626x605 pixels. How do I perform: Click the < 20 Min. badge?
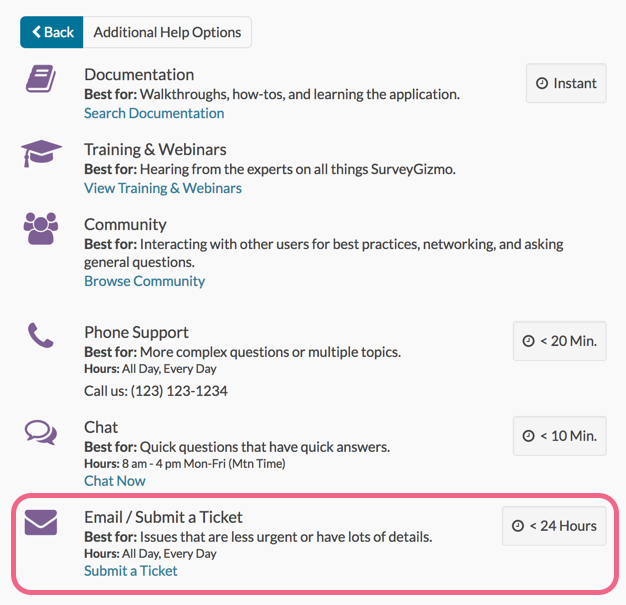559,341
